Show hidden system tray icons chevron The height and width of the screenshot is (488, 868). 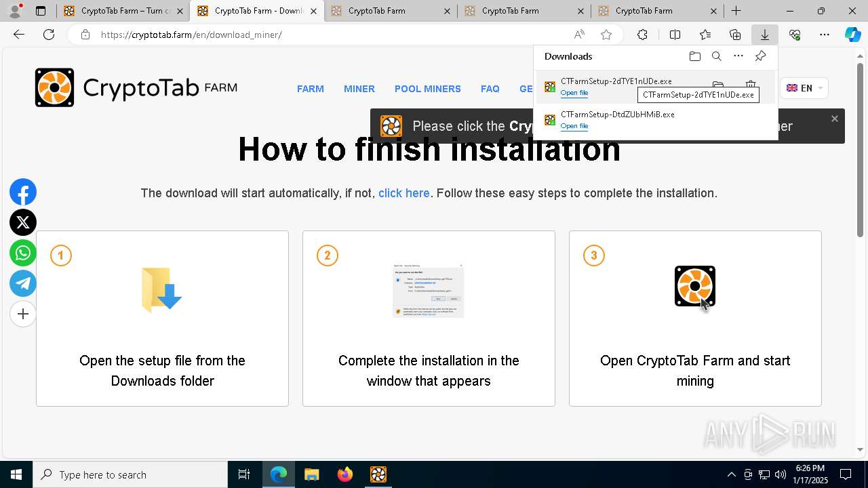point(731,474)
